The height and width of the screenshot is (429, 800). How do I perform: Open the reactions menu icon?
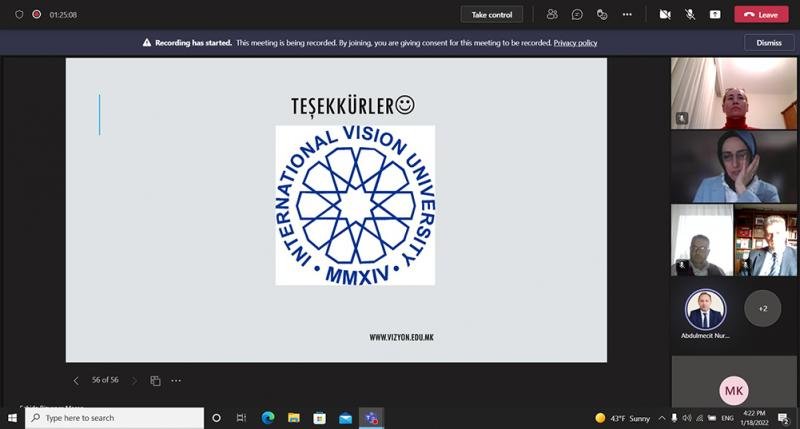tap(602, 14)
